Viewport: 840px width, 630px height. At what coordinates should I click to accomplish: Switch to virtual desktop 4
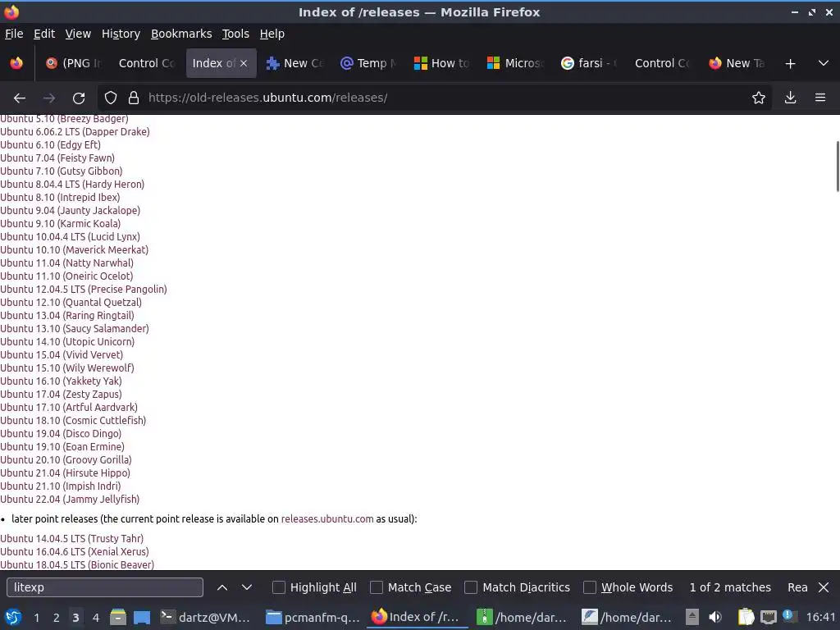[x=95, y=617]
